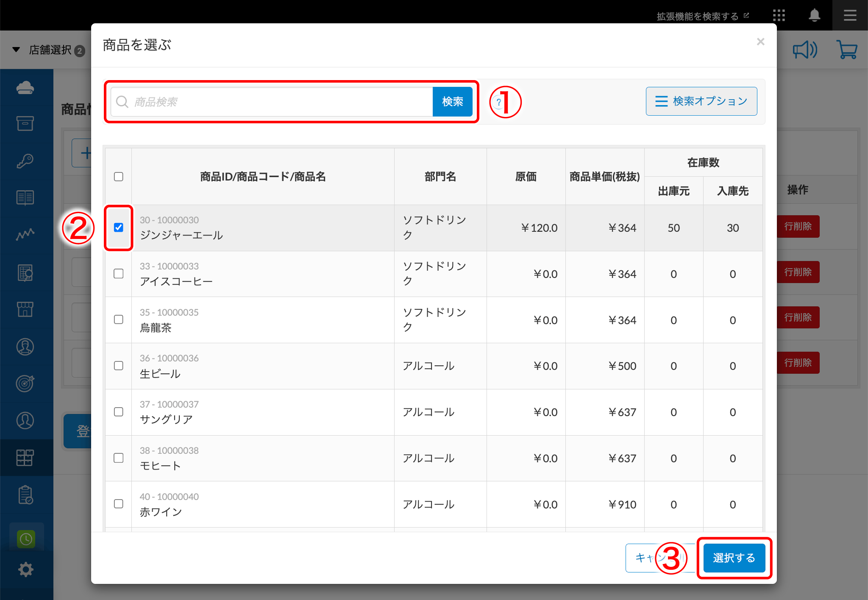Expand the 店舗選択 dropdown
The image size is (868, 600).
[x=48, y=50]
